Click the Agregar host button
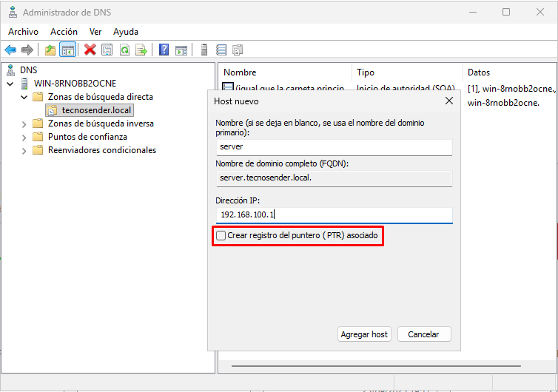The width and height of the screenshot is (558, 392). point(364,334)
